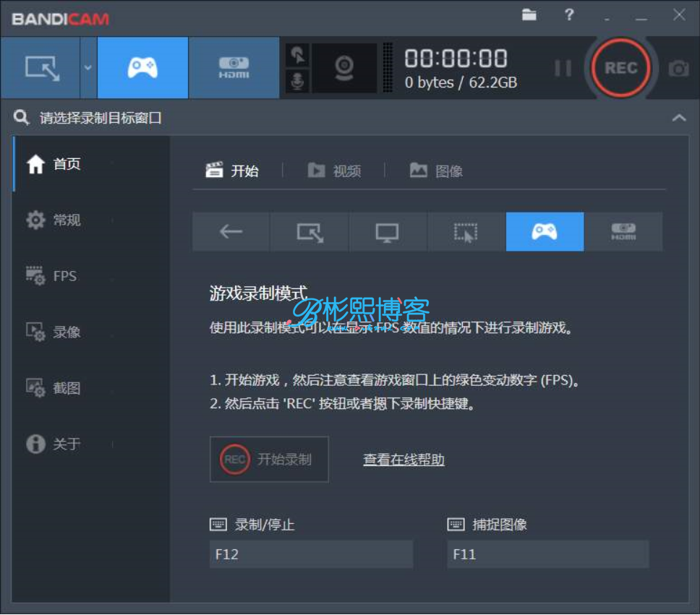
Task: Open the 截图 sidebar item
Action: click(90, 388)
